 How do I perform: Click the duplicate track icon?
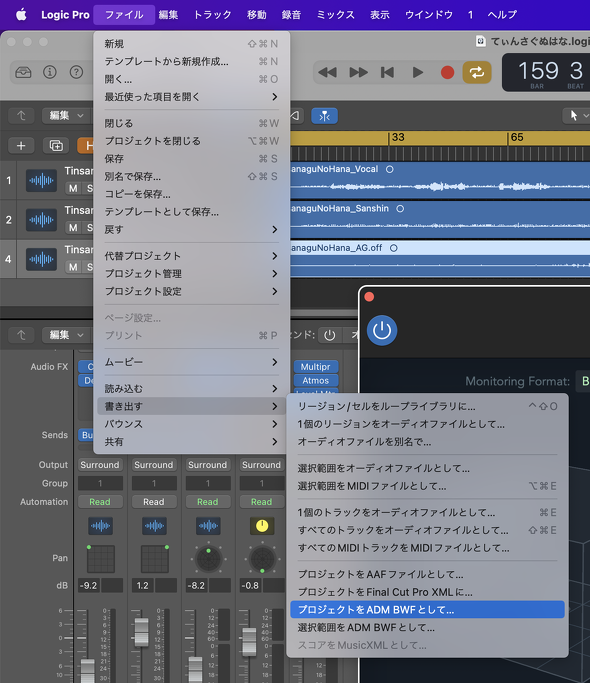tap(56, 145)
